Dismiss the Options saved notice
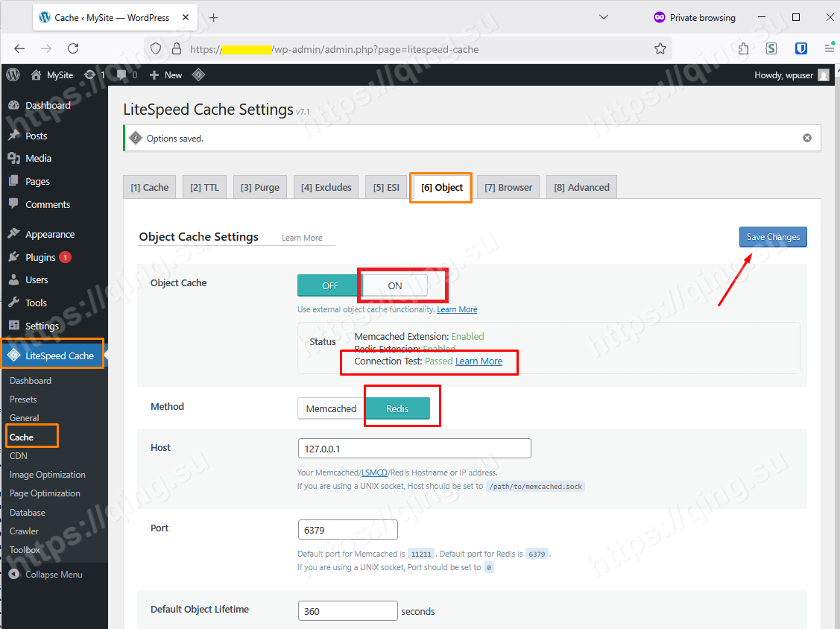Screen dimensions: 840x629 coord(806,138)
